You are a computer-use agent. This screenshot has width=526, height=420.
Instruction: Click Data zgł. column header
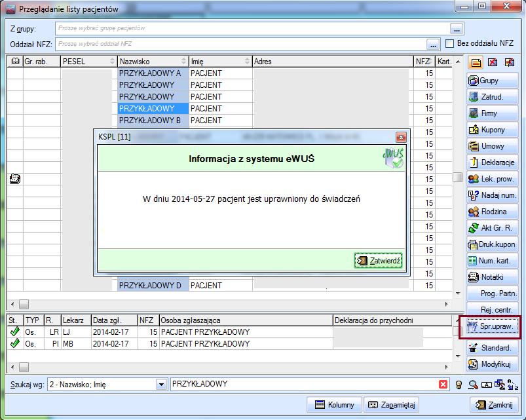pos(115,320)
